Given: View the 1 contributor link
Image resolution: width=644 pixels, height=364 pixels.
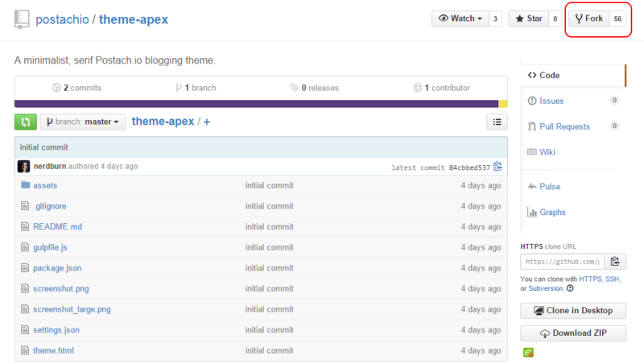Looking at the screenshot, I should tap(442, 88).
